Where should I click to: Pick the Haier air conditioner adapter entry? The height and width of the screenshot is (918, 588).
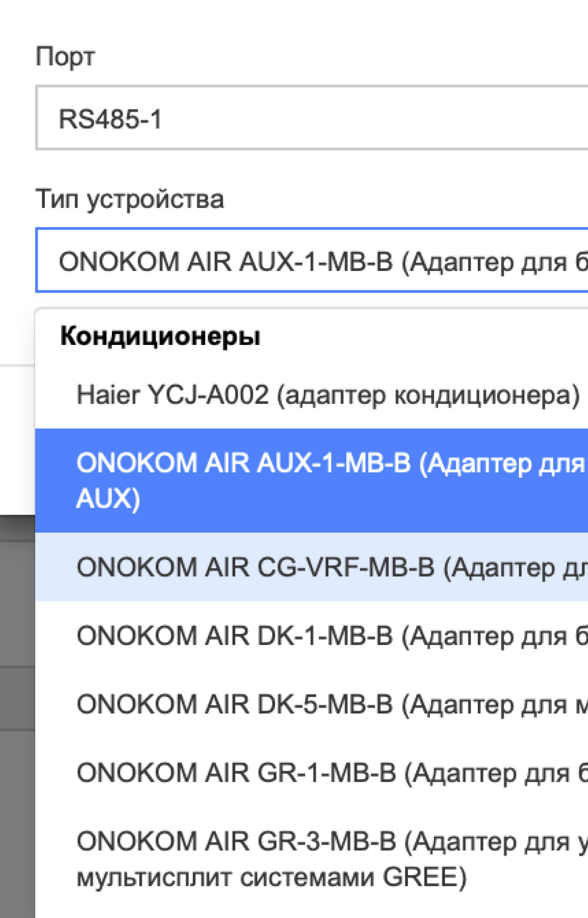pos(328,395)
